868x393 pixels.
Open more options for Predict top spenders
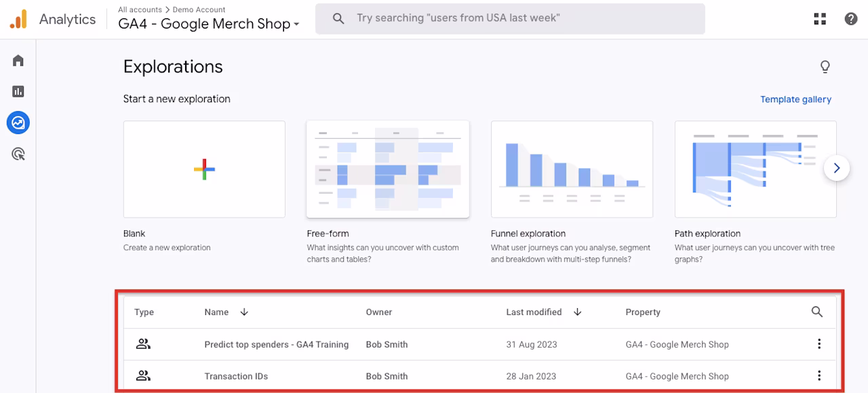point(819,344)
